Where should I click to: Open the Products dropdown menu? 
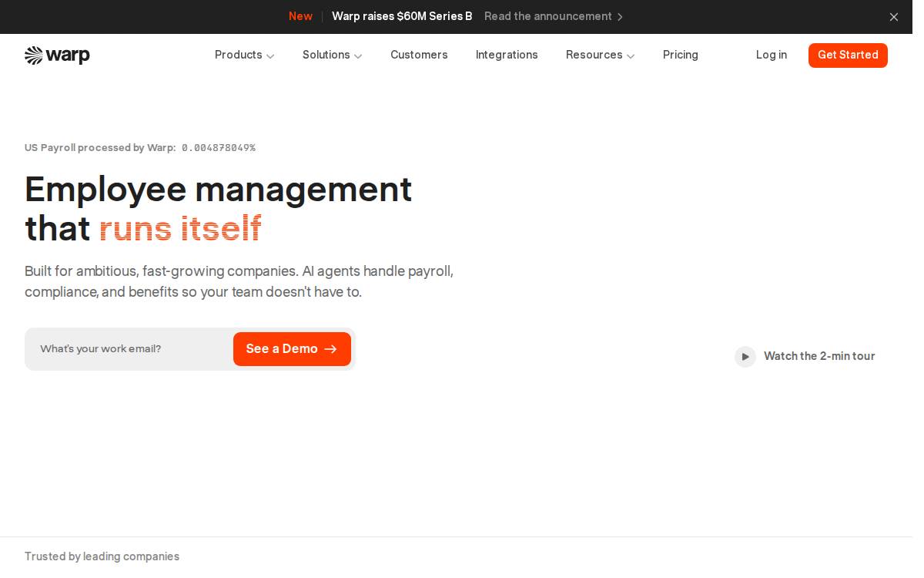pos(244,55)
